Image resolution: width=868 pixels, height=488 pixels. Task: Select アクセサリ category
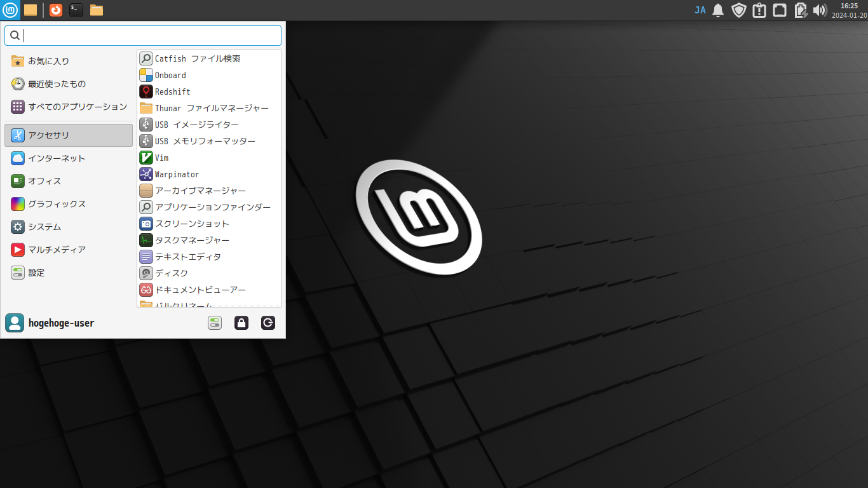tap(69, 135)
